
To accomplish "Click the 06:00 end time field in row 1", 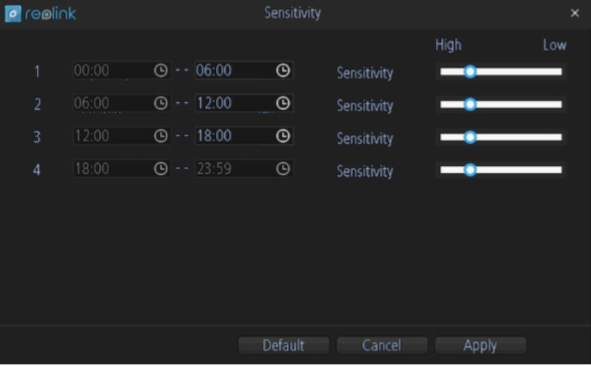I will [244, 70].
